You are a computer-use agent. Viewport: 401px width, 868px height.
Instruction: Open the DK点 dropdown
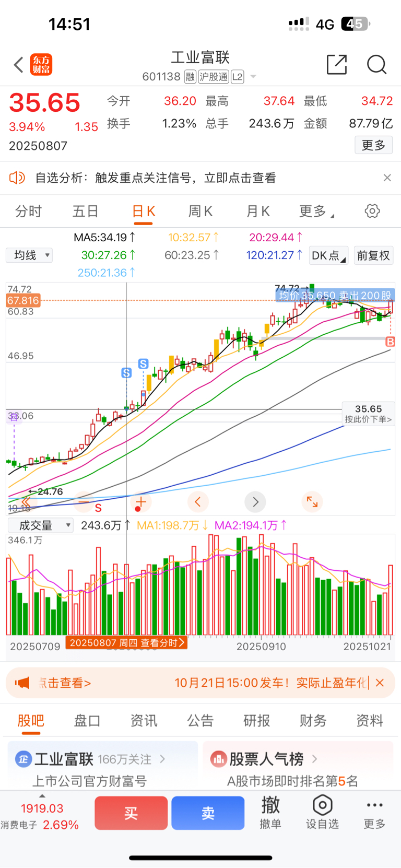328,255
